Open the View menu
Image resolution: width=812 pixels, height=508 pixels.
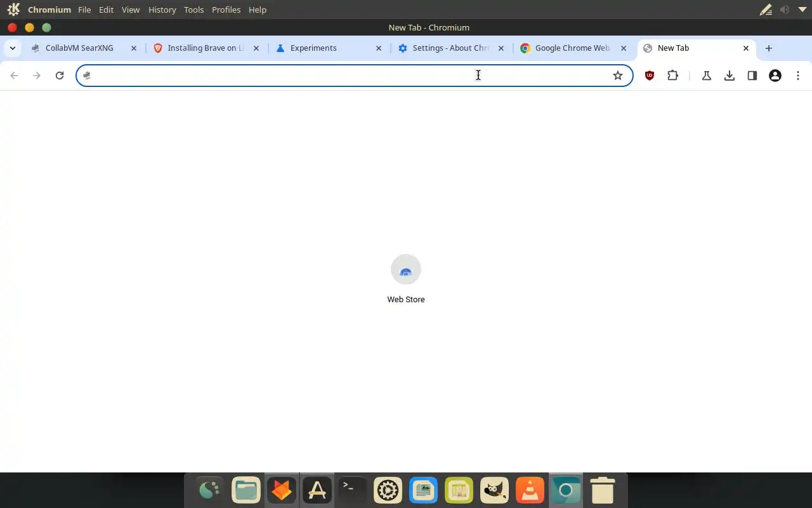[131, 10]
